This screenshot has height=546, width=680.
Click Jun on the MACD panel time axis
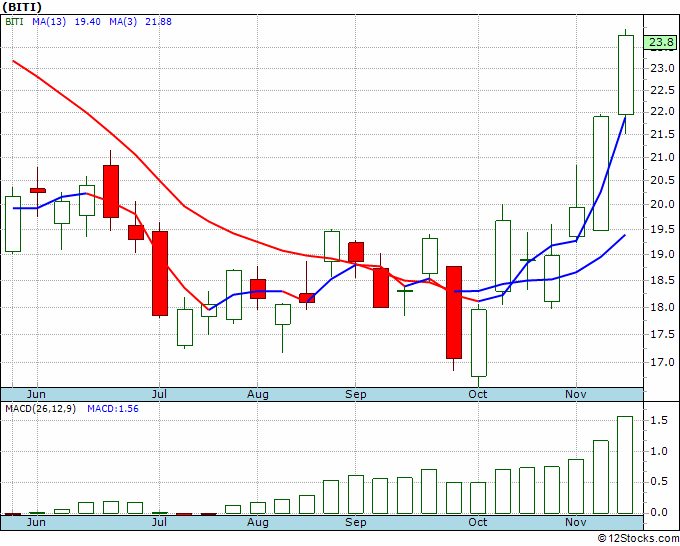(x=36, y=522)
